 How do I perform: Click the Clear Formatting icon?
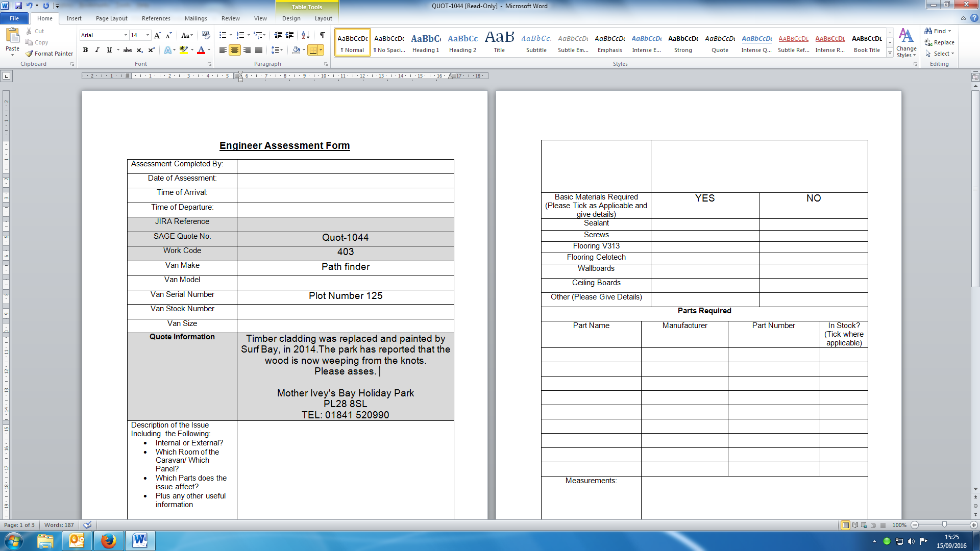coord(206,35)
